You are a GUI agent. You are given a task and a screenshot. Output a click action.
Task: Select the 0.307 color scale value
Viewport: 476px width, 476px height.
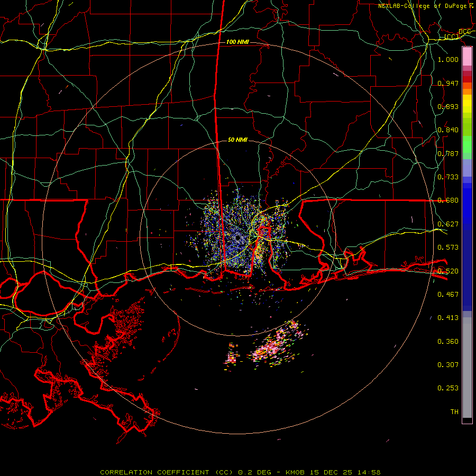point(448,365)
